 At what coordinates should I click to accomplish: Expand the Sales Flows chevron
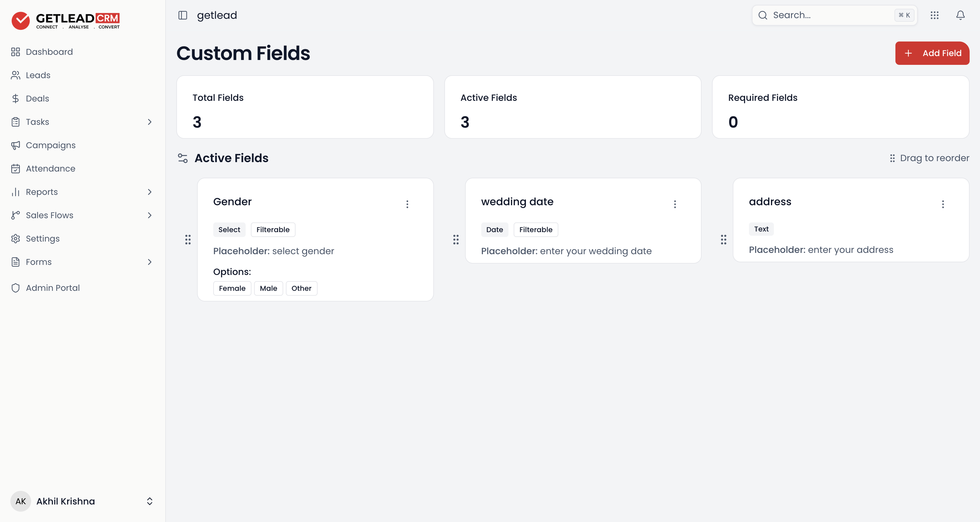149,215
